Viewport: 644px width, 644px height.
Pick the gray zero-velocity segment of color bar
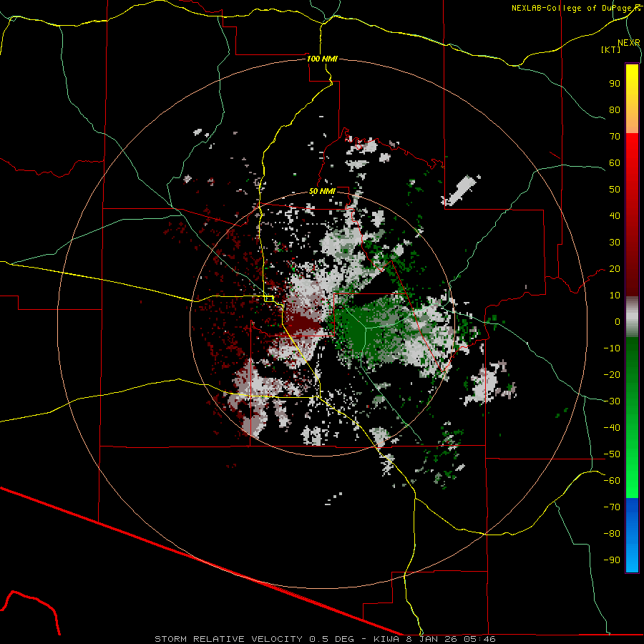pyautogui.click(x=632, y=317)
